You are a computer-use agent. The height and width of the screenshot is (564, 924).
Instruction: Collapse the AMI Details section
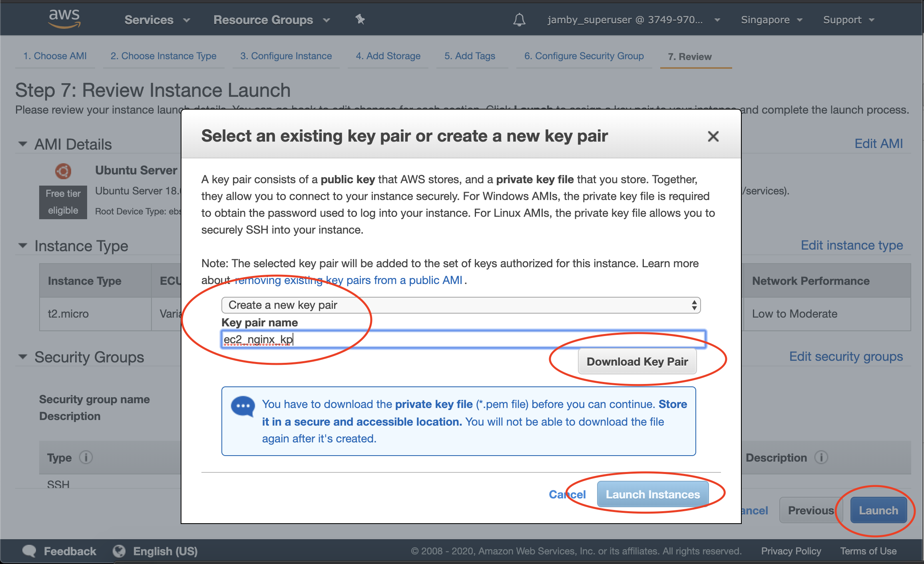(23, 144)
